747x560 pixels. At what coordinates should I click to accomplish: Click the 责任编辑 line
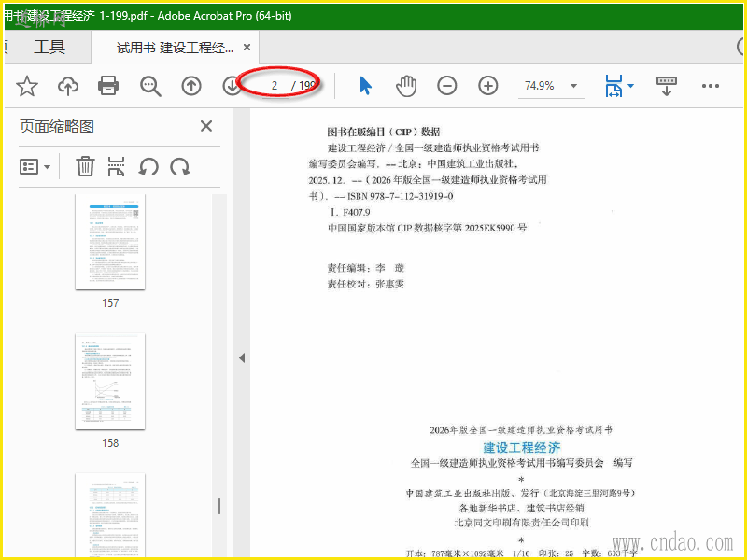366,268
